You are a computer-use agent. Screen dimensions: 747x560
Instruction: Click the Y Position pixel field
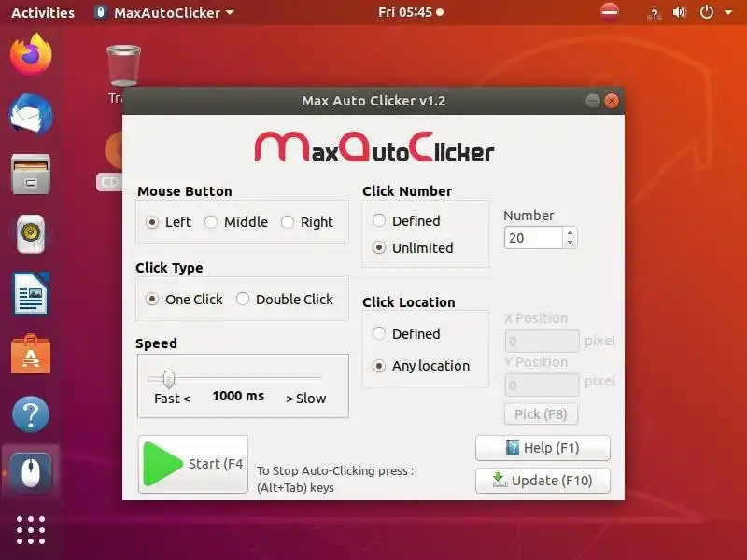pos(542,385)
